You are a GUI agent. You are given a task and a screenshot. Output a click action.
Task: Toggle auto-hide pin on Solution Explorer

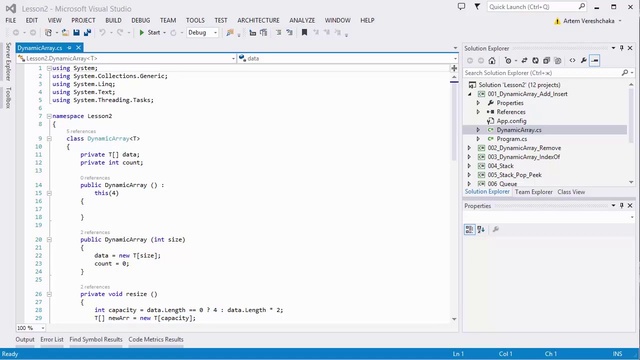click(x=622, y=48)
